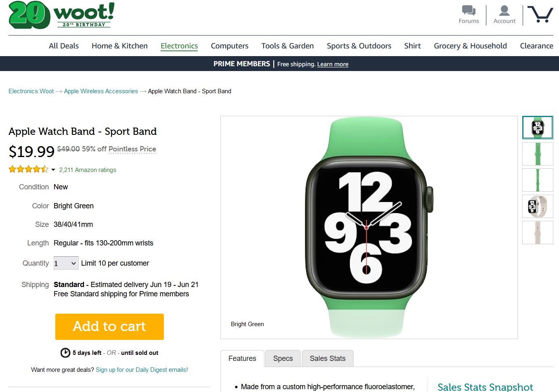Follow the Prime Learn more link
Viewport: 559px width, 392px height.
coord(333,64)
